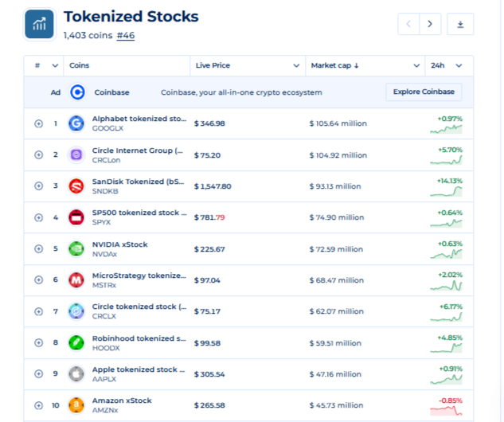Click the NVIDIA NVDAx coin logo
504x422 pixels.
(x=76, y=248)
